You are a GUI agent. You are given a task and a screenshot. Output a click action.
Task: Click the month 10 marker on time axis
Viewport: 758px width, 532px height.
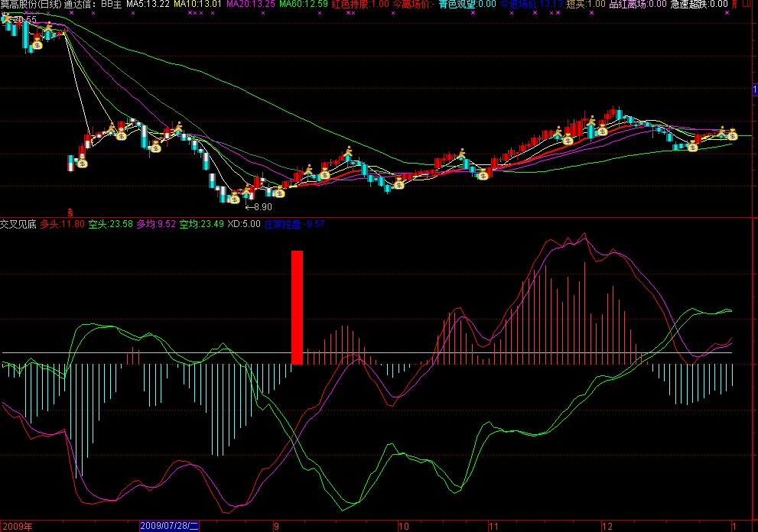click(404, 527)
